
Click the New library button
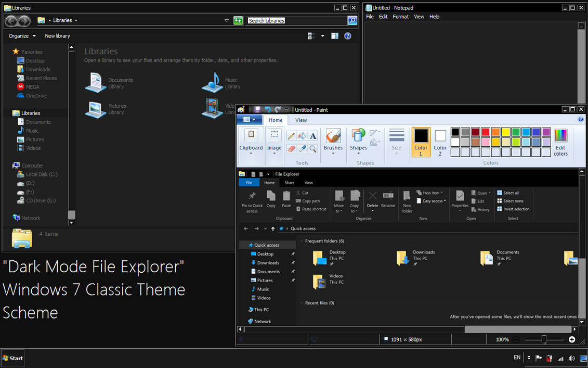pyautogui.click(x=57, y=36)
